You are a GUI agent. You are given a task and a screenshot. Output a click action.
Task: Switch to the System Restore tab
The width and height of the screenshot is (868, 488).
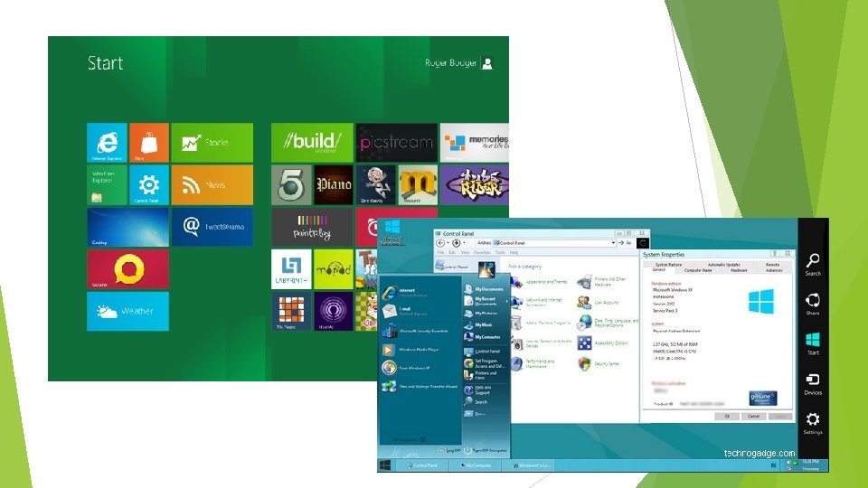668,265
